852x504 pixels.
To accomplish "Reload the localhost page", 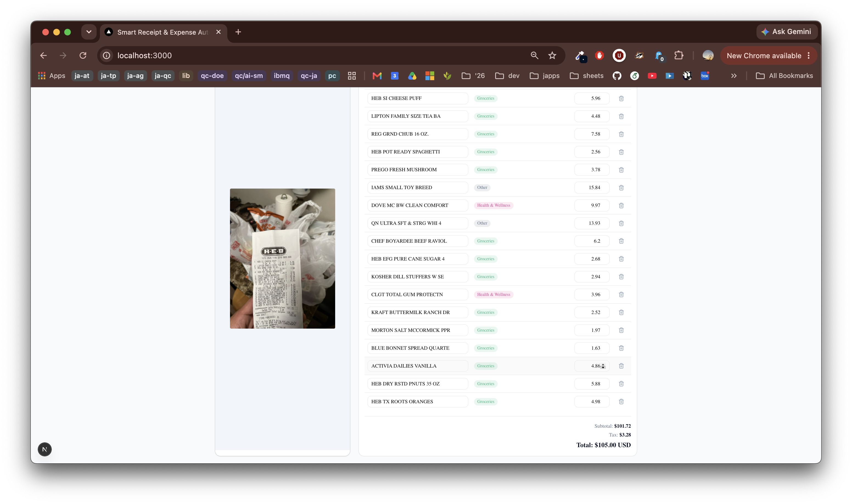I will tap(83, 55).
